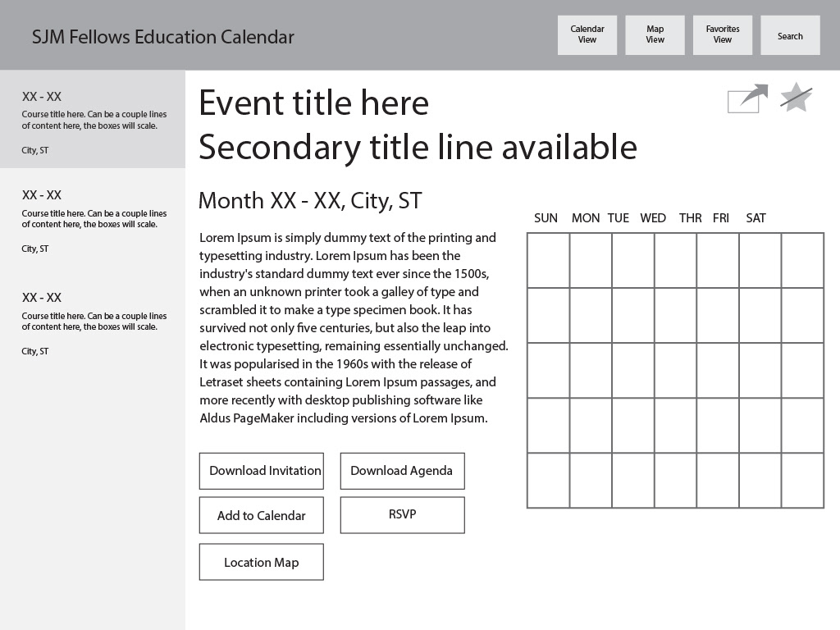
Task: Toggle the favorite star icon
Action: [796, 98]
